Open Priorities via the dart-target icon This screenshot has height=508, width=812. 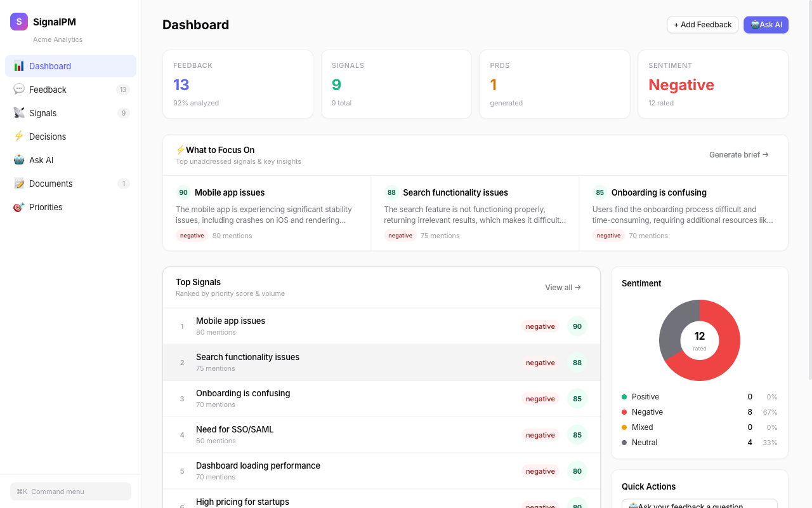19,206
